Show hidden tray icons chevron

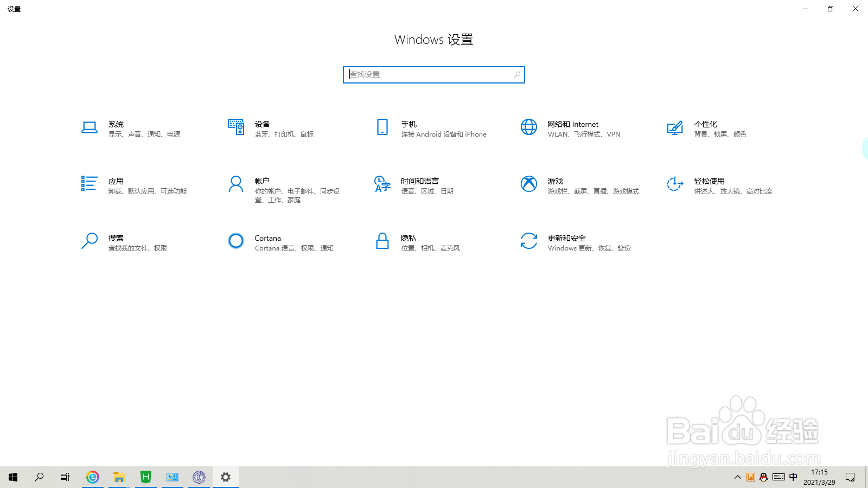pos(738,477)
